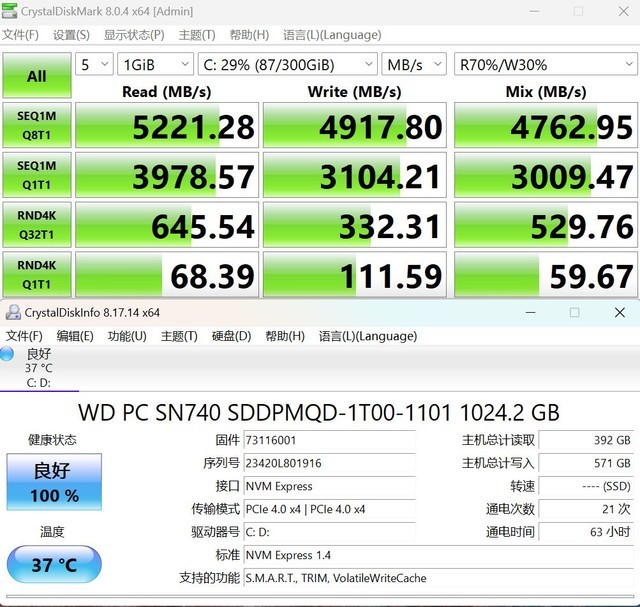Click the power on count value 21 次
Viewport: 640px width, 607px height.
tap(586, 509)
